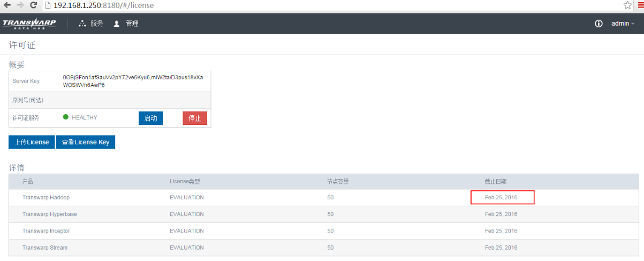This screenshot has height=261, width=644.
Task: Open the admin user dropdown
Action: coord(623,24)
